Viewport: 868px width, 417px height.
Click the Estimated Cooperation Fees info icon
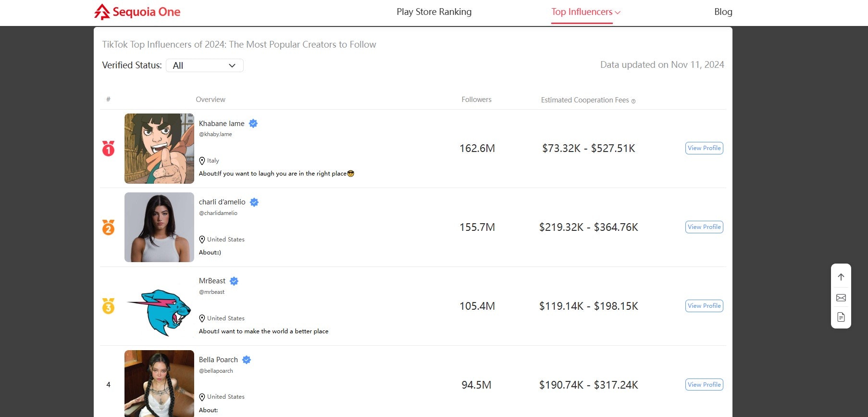pyautogui.click(x=633, y=101)
